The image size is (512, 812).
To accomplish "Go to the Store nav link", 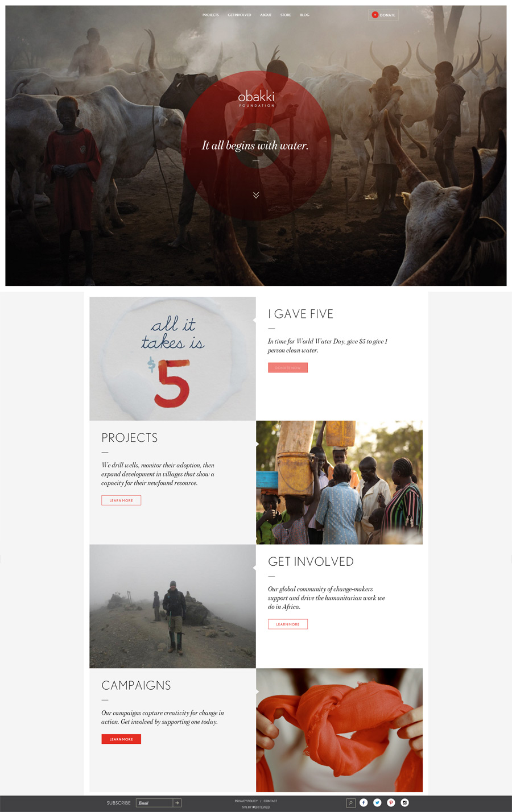I will 286,15.
